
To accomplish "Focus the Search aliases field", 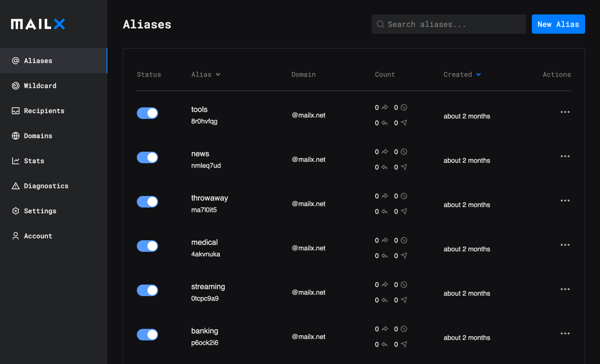I will [x=449, y=24].
